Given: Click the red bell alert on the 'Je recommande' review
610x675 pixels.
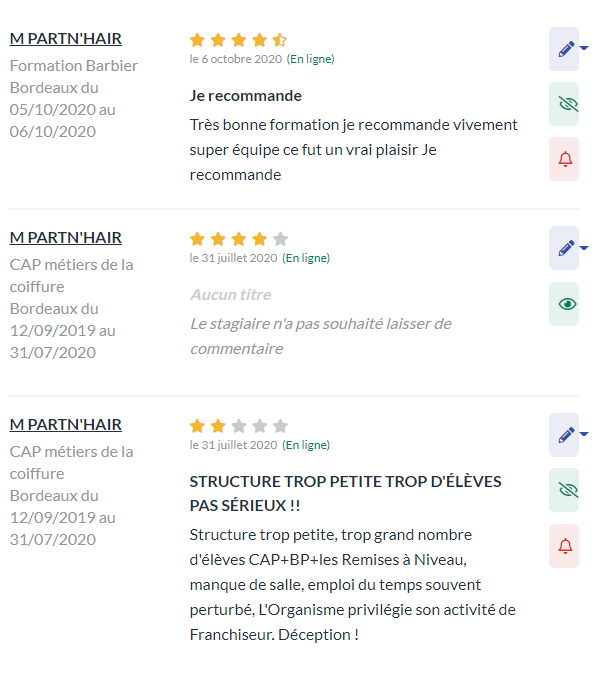Looking at the screenshot, I should [564, 159].
